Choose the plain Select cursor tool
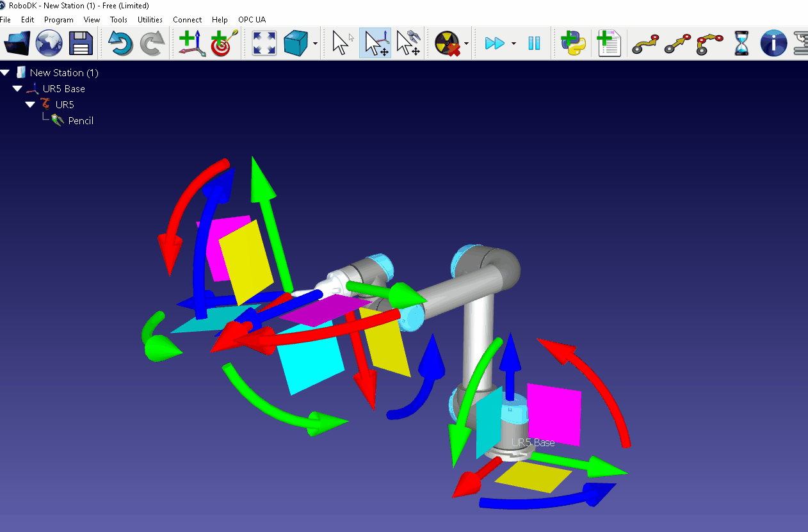 [x=343, y=44]
